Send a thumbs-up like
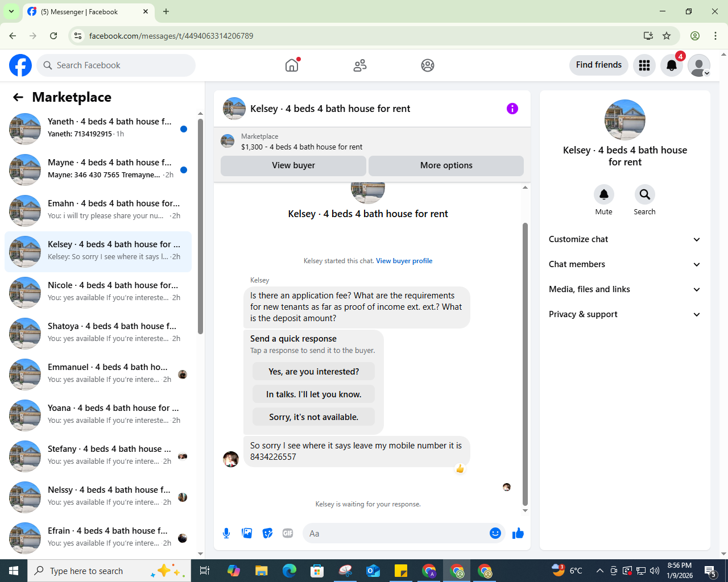This screenshot has width=728, height=582. [518, 533]
